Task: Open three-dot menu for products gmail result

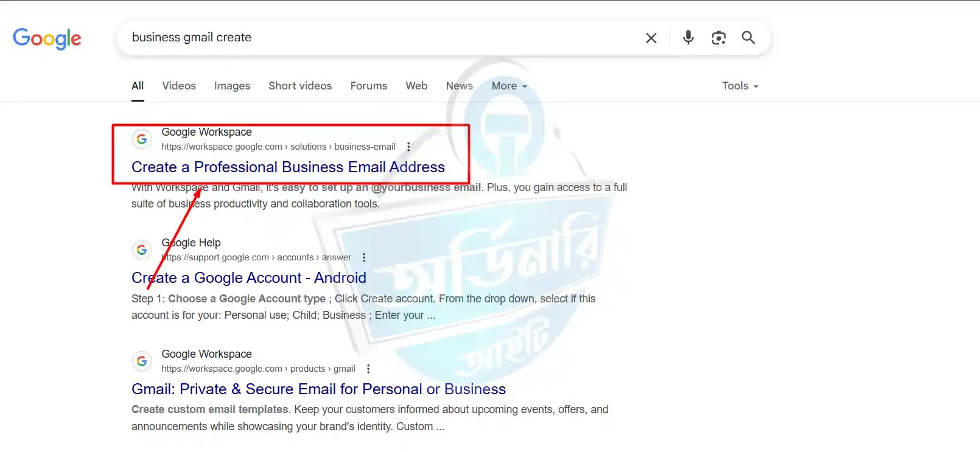Action: click(x=368, y=369)
